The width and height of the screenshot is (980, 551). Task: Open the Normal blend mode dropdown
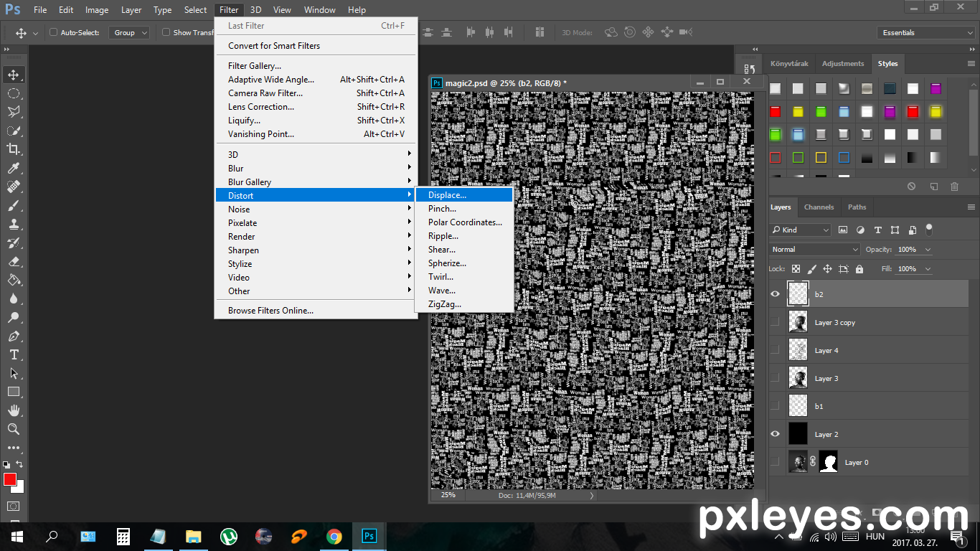click(815, 249)
